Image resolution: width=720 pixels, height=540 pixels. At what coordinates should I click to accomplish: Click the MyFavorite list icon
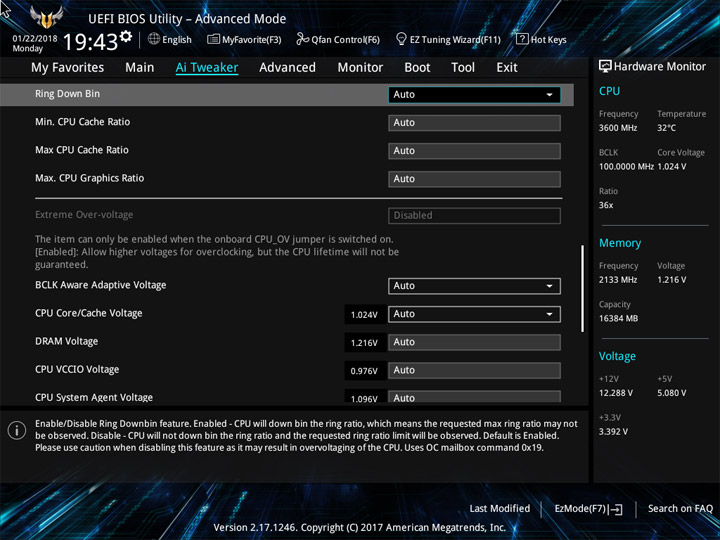[x=213, y=39]
